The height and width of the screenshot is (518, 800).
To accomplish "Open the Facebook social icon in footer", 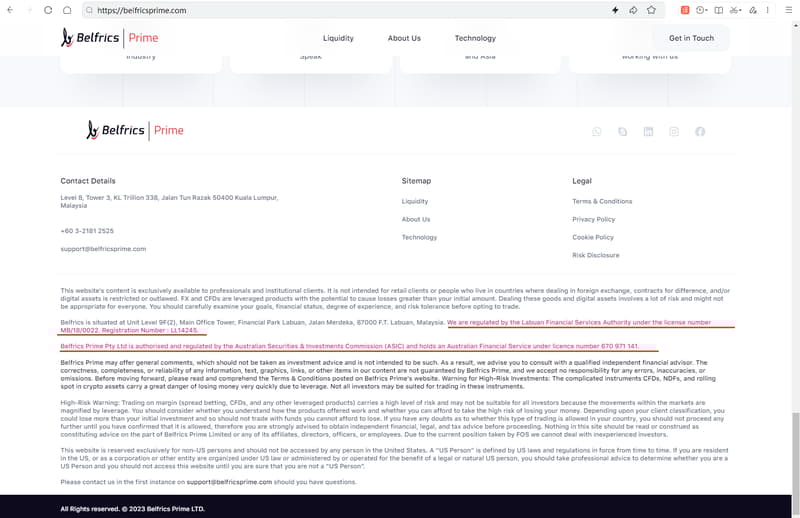I will [700, 131].
